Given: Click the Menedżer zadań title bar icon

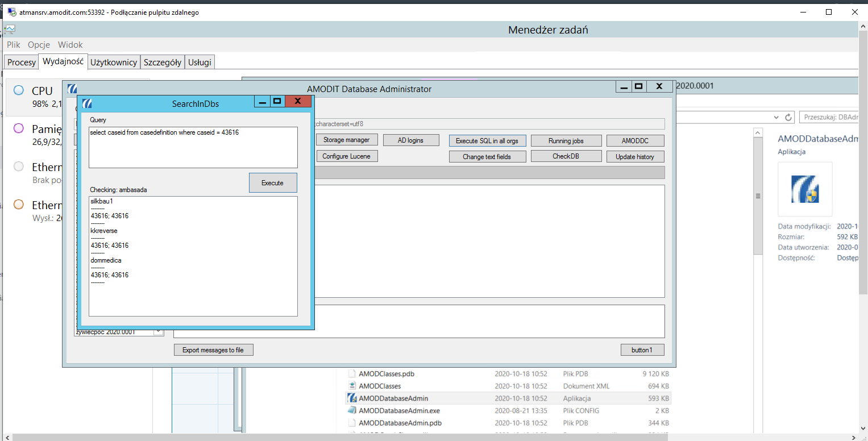Looking at the screenshot, I should [10, 30].
